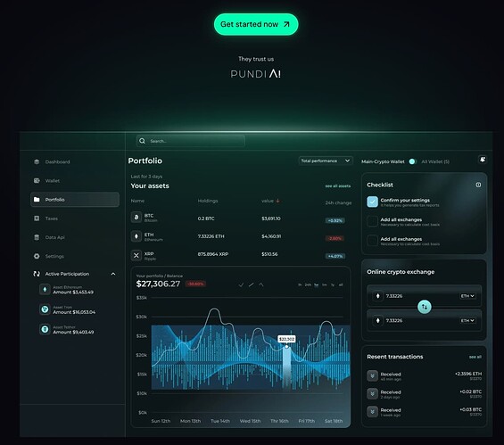The image size is (504, 445).
Task: Swap currencies with the exchange arrows button
Action: pos(425,307)
